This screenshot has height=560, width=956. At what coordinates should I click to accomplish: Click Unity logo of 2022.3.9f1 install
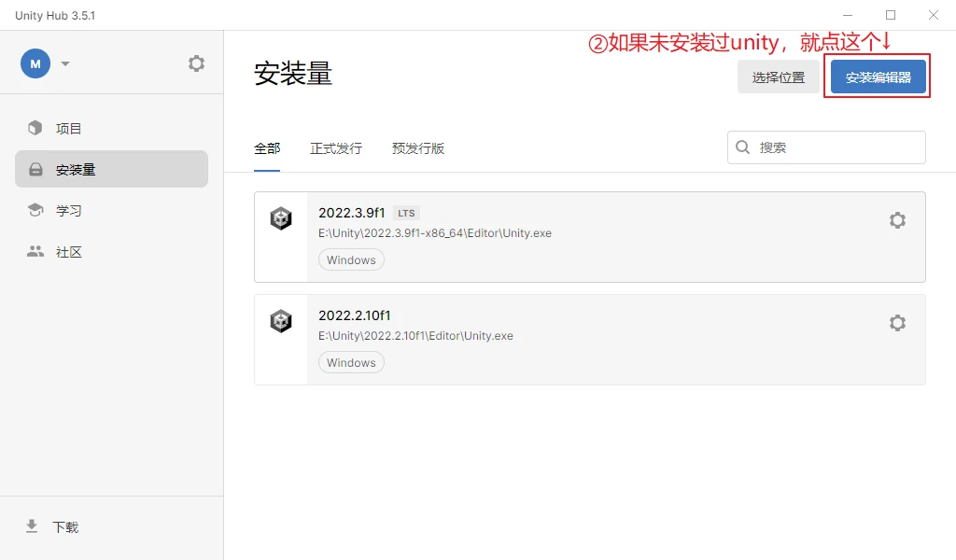(x=281, y=218)
